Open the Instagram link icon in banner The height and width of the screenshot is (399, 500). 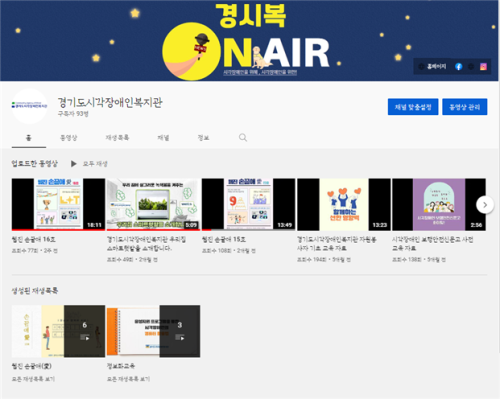pyautogui.click(x=483, y=66)
